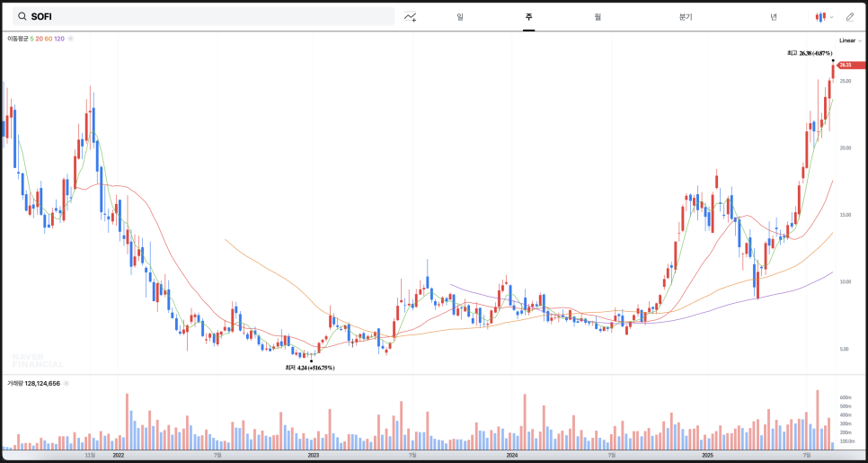Click the 100.00m volume axis label
The width and height of the screenshot is (868, 463).
pos(848,441)
